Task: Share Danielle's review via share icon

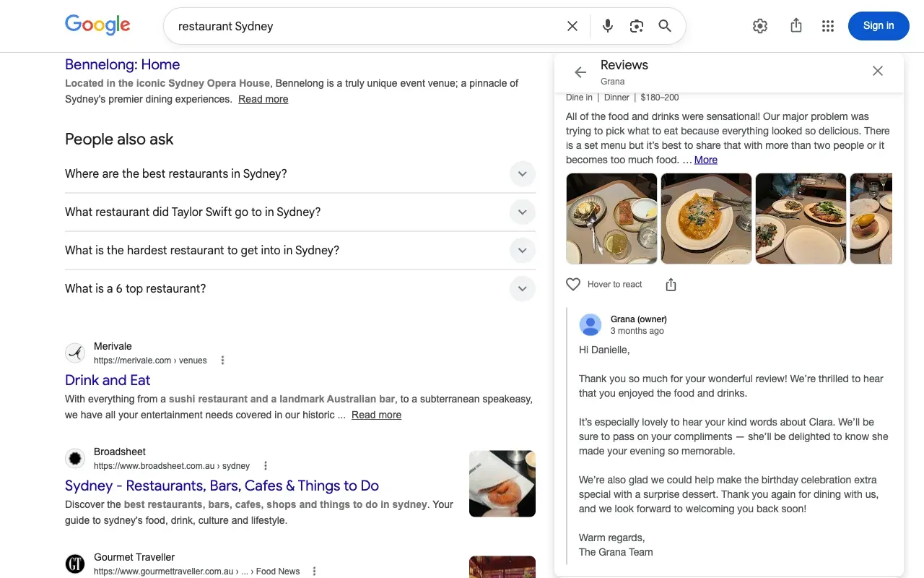Action: [671, 285]
